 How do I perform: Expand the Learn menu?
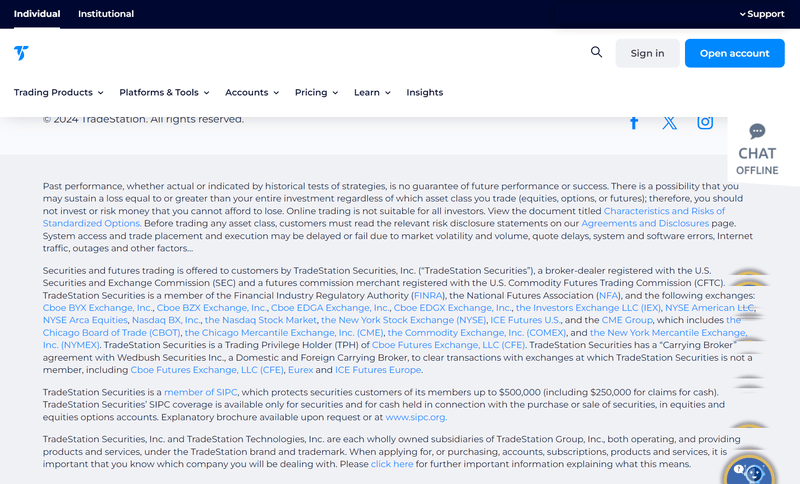point(372,92)
